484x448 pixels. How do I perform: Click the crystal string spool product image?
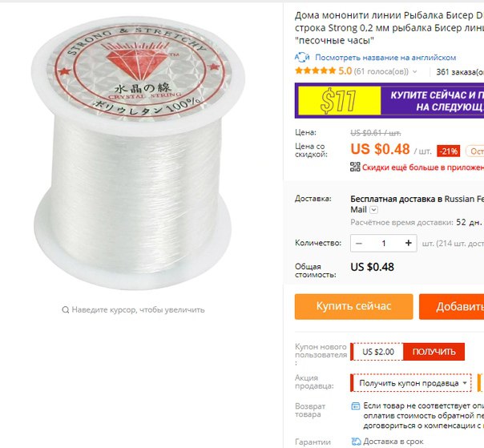point(137,153)
